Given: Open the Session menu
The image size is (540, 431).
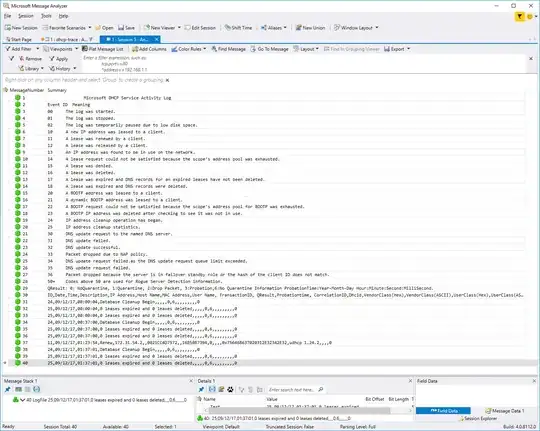Looking at the screenshot, I should coord(26,16).
